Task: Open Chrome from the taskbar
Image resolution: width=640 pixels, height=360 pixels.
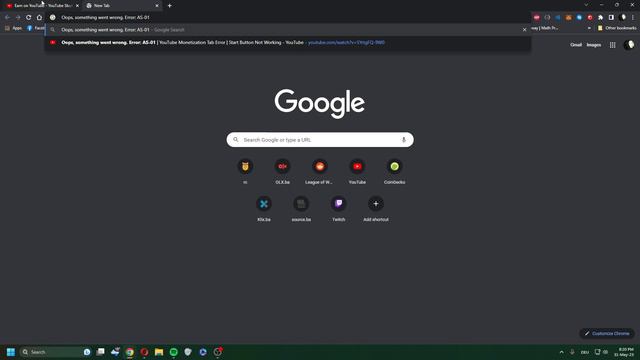Action: pos(130,352)
